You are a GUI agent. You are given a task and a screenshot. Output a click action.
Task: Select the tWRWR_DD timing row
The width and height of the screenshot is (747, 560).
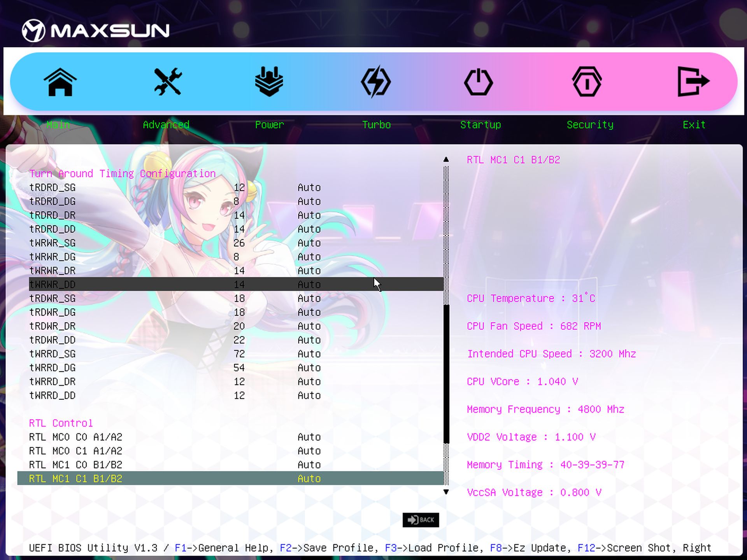(53, 285)
